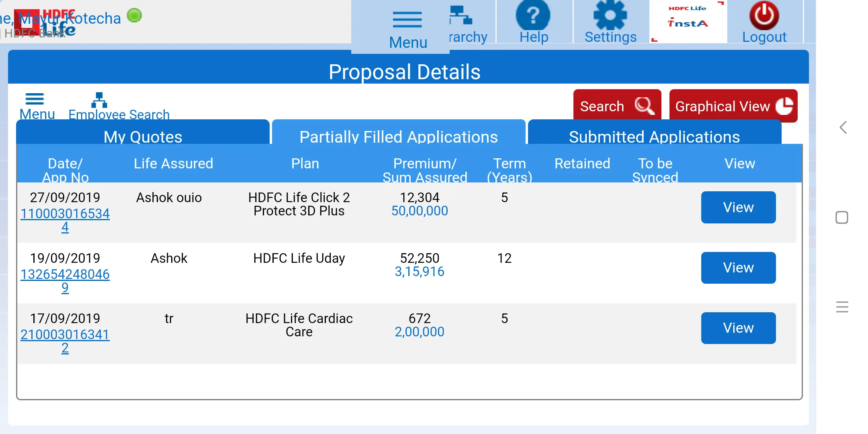Select the Submitted Applications tab

(x=655, y=133)
